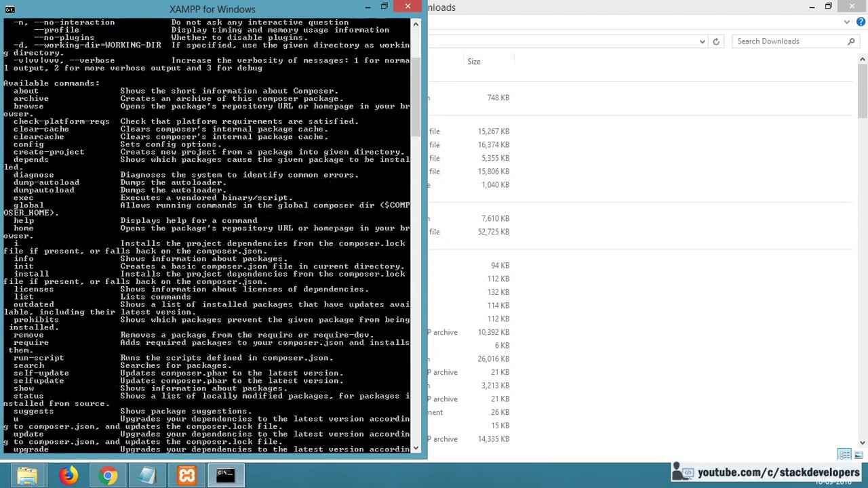Switch Downloads to large thumbnails view

(859, 454)
